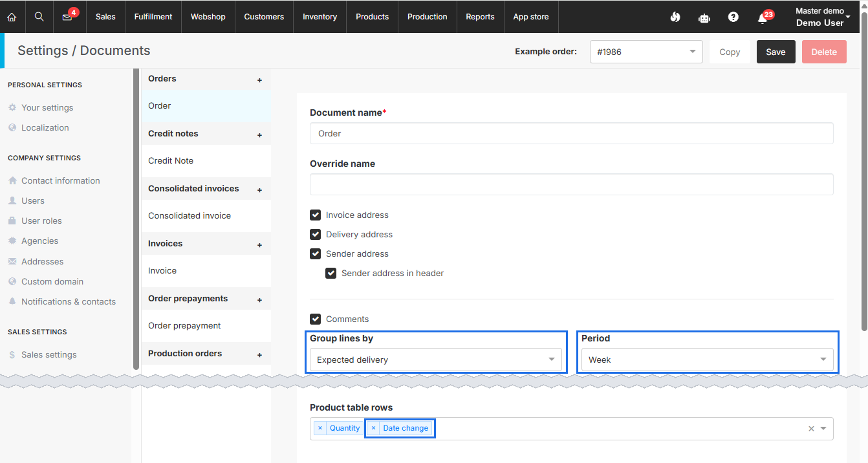Open the Webshop menu
Image resolution: width=868 pixels, height=463 pixels.
click(208, 17)
